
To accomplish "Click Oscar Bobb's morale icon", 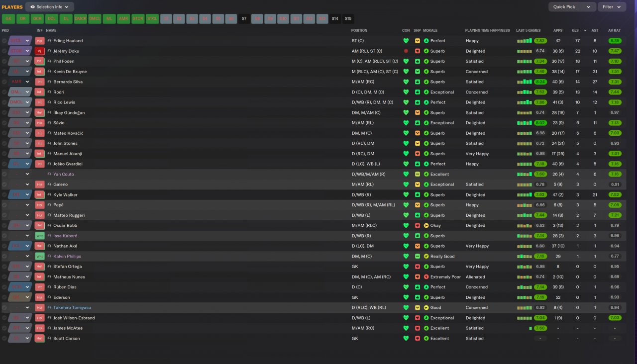I will tap(426, 225).
